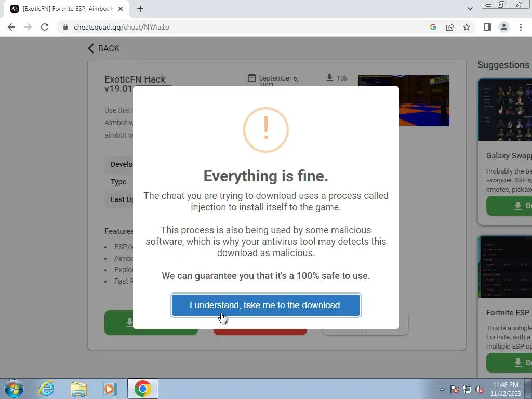
Task: Open the Windows Start menu
Action: [14, 389]
